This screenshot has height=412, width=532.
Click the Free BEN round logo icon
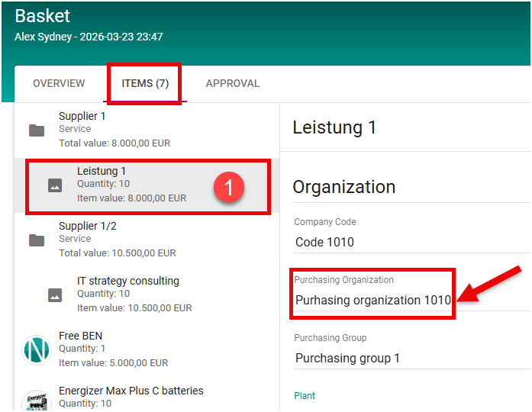[37, 349]
